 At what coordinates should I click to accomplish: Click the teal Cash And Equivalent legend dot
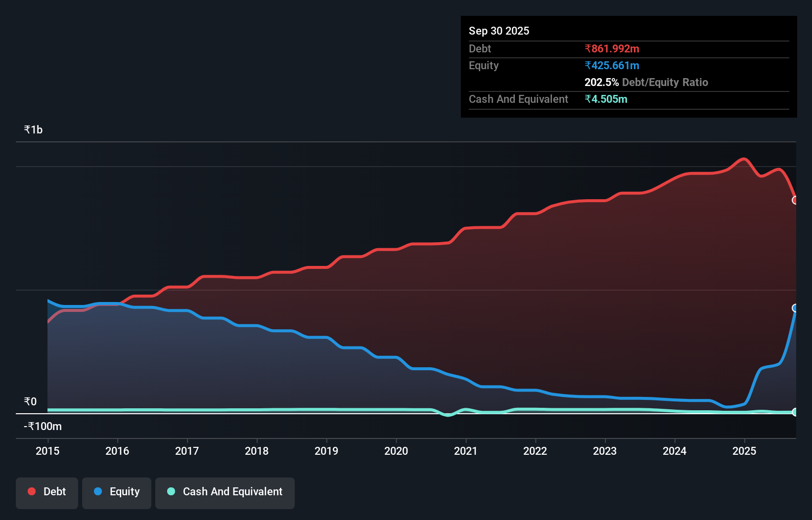point(171,491)
